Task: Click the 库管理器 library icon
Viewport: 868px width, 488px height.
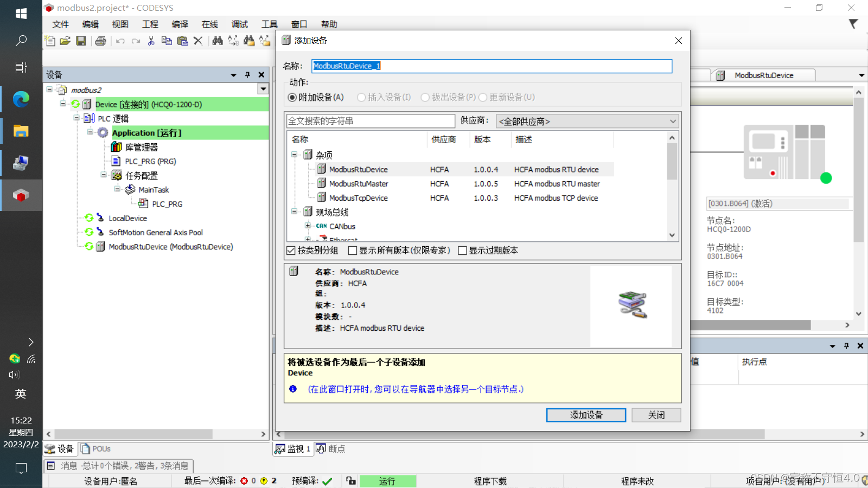Action: click(116, 147)
